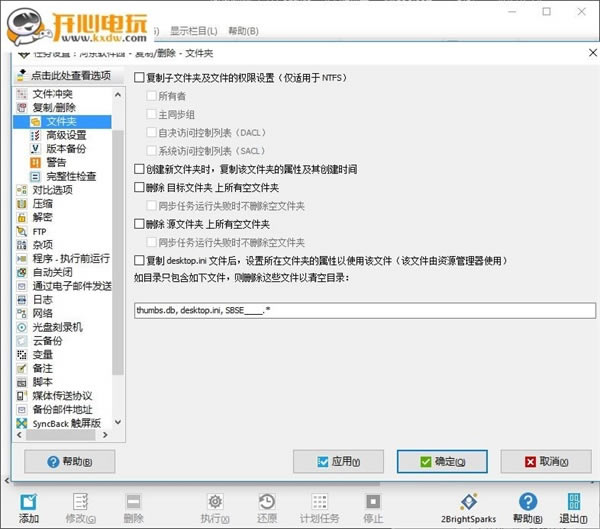Screen dimensions: 600x529
Task: Select the 压缩 compression icon
Action: 22,204
